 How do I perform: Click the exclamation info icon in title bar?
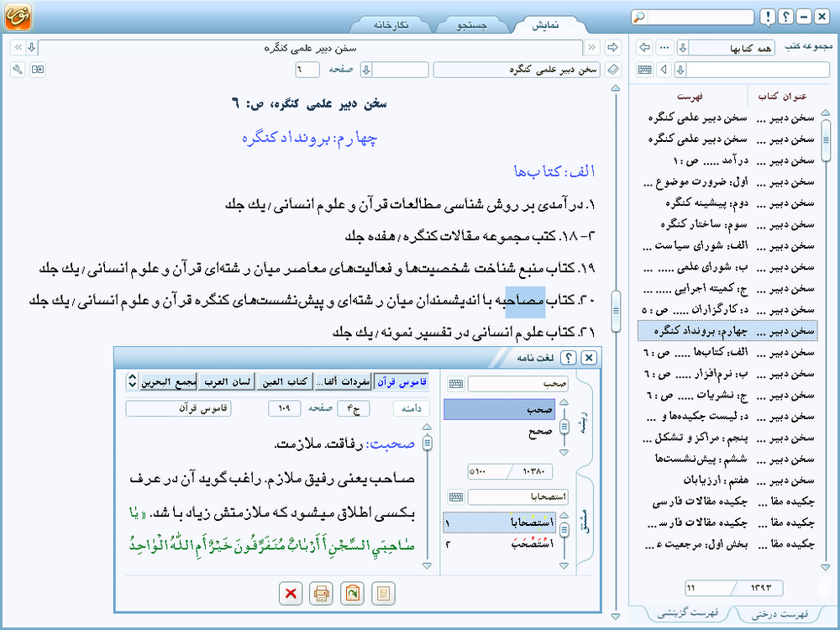click(768, 17)
